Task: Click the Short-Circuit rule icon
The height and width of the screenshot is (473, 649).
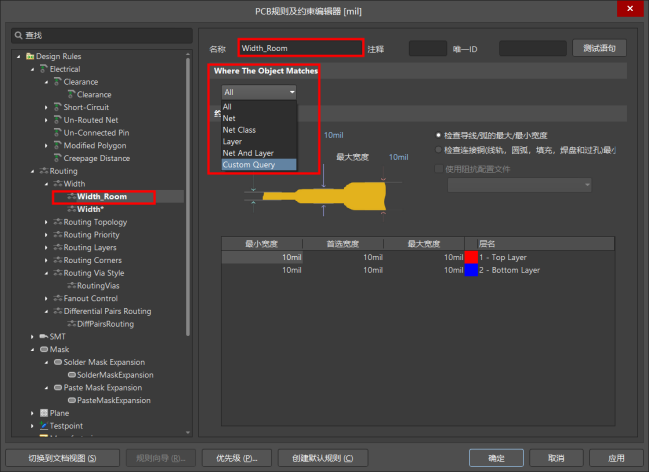Action: coord(57,107)
